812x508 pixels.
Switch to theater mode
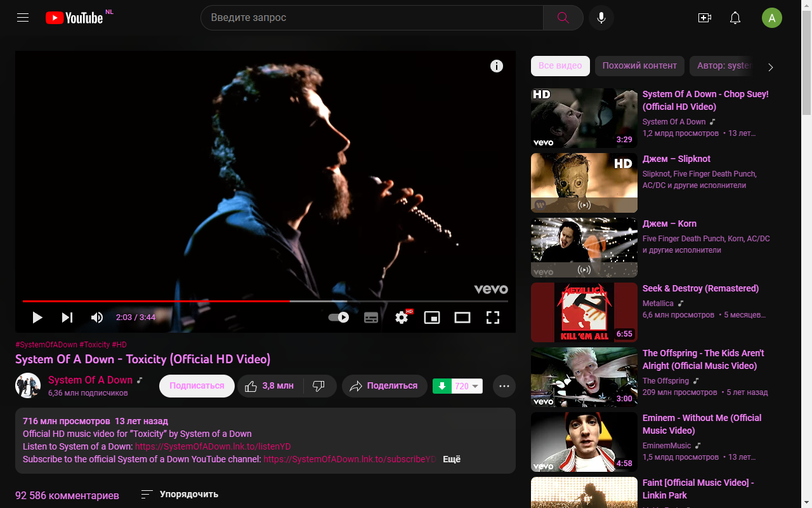(x=462, y=317)
